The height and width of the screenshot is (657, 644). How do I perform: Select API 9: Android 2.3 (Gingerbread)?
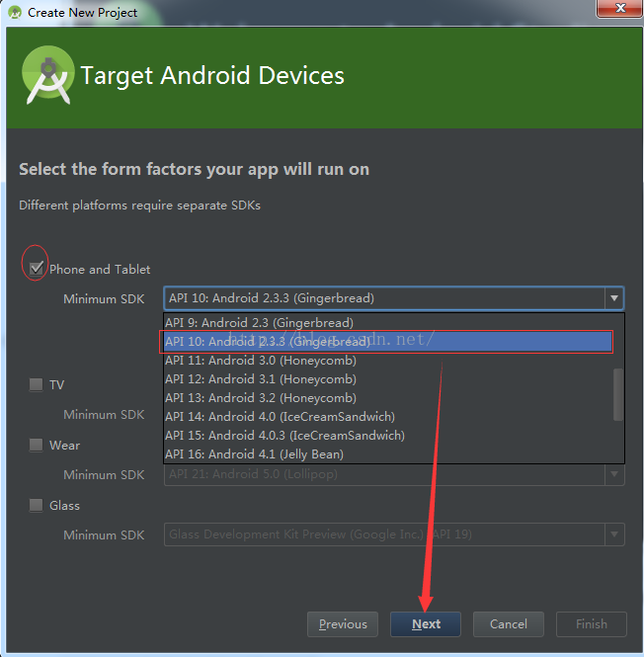(x=387, y=323)
